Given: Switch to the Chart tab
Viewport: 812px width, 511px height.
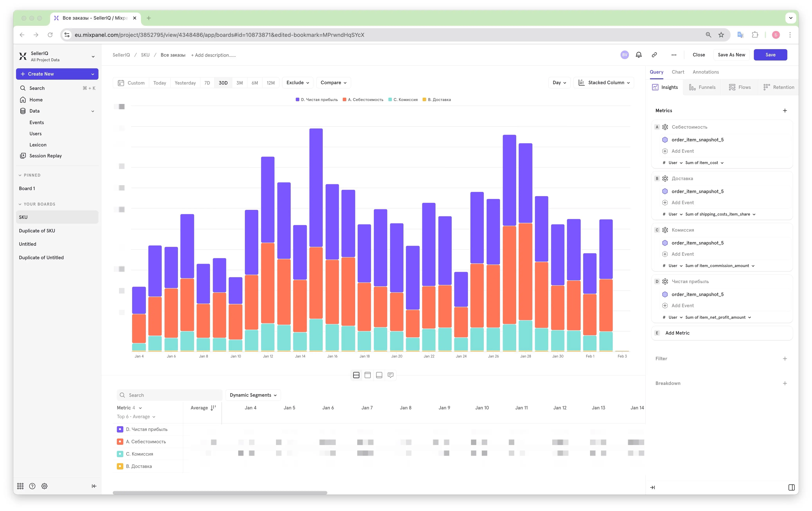Looking at the screenshot, I should pyautogui.click(x=678, y=72).
